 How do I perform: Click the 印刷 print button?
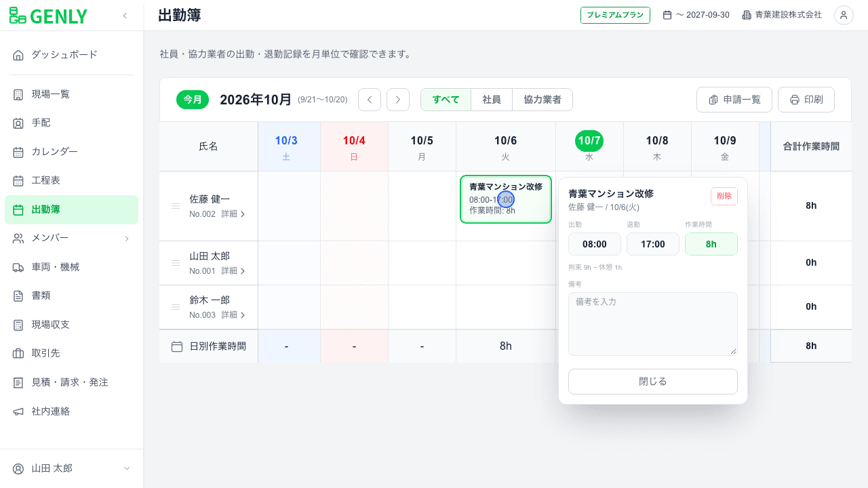pos(806,100)
